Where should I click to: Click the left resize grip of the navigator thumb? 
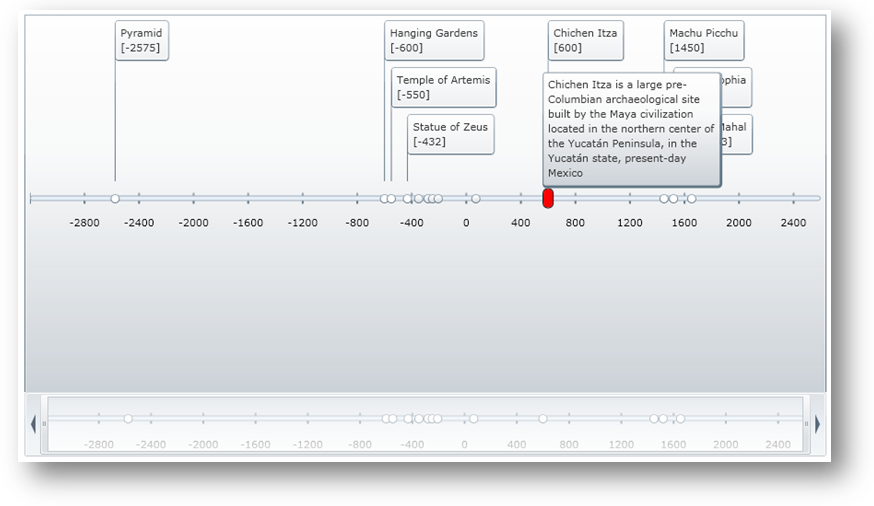[x=44, y=424]
